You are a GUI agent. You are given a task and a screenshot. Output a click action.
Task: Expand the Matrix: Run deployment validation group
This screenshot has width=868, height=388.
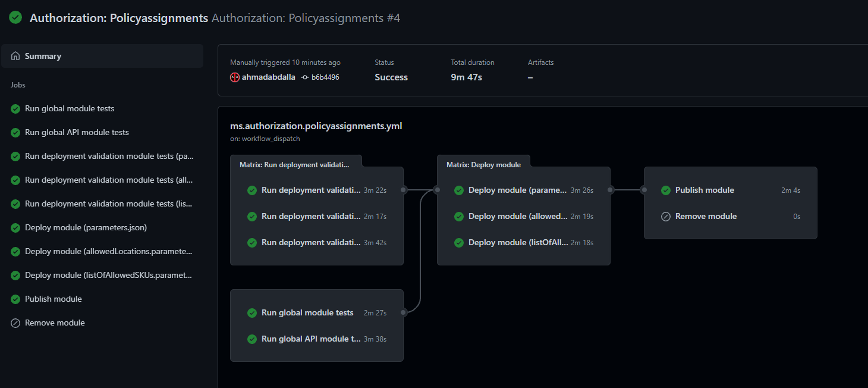(295, 165)
